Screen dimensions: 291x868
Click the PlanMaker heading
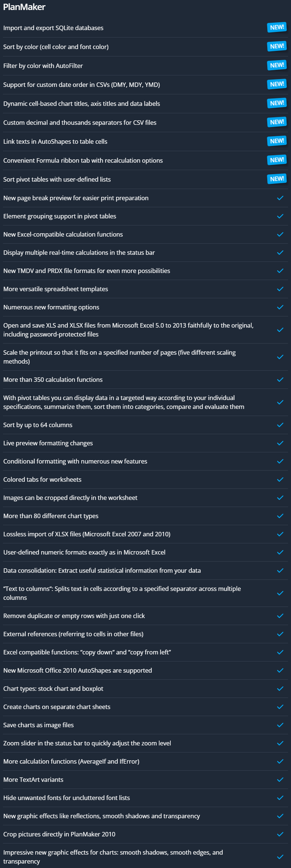(x=24, y=7)
